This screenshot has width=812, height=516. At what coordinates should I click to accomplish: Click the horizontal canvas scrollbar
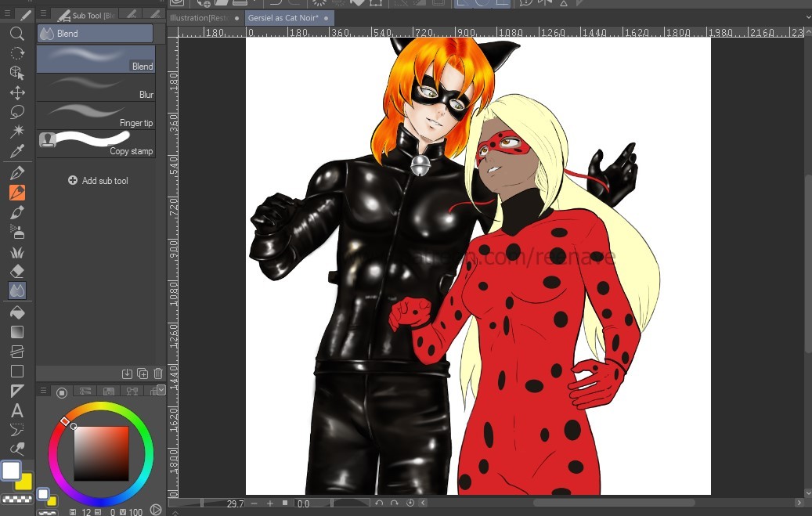point(614,503)
